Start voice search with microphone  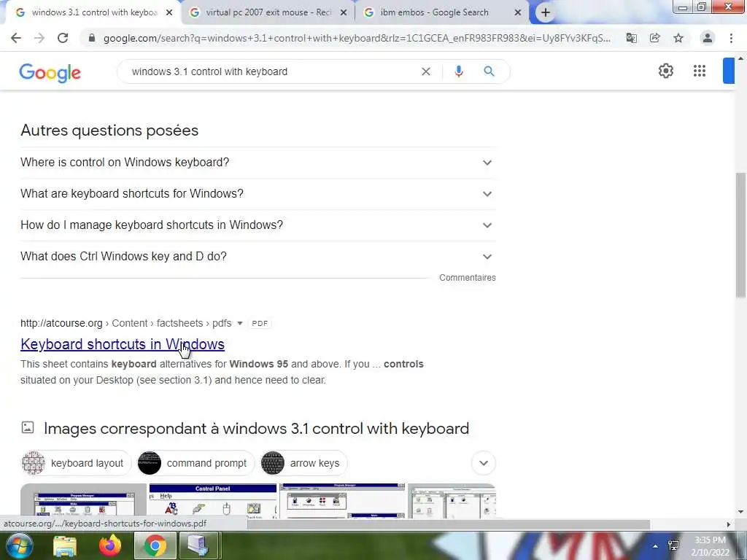point(458,71)
